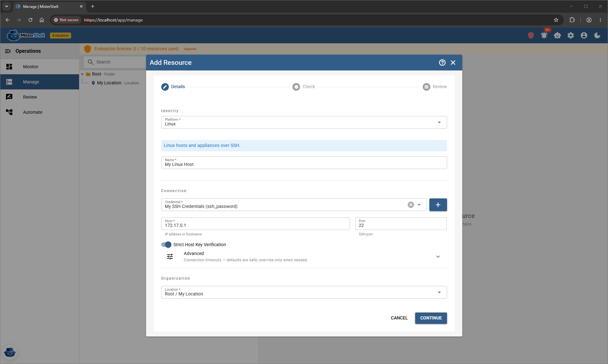Open browser menu three dots
This screenshot has width=608, height=364.
[600, 20]
